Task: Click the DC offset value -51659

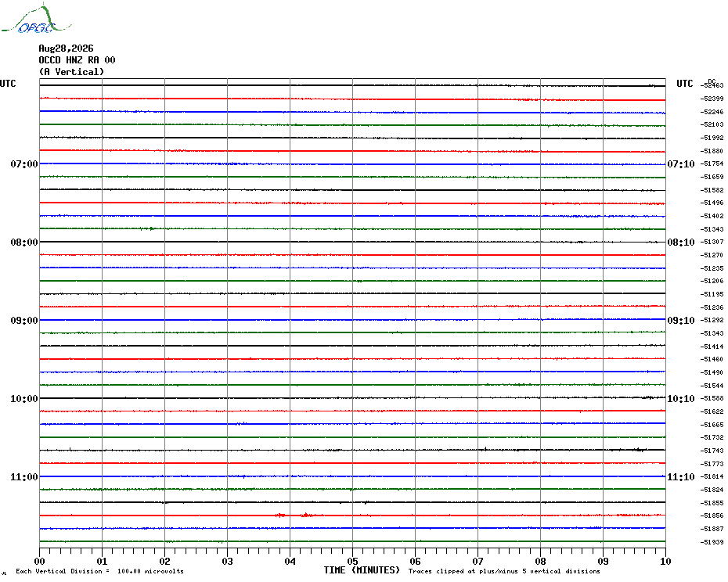Action: [712, 177]
